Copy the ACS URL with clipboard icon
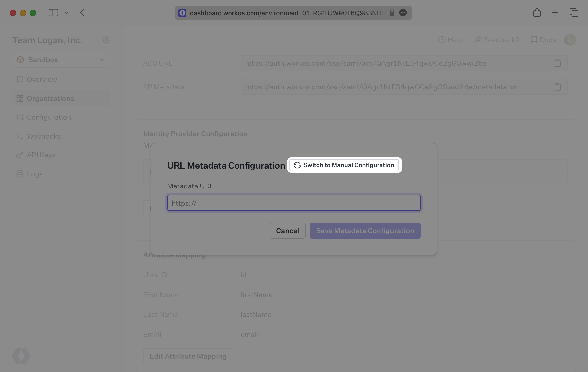This screenshot has width=588, height=372. pos(557,63)
